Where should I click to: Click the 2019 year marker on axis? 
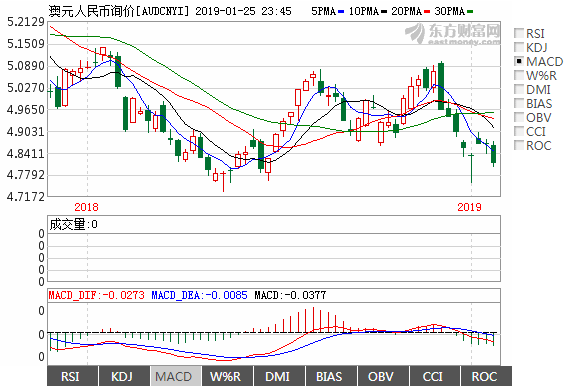click(469, 207)
